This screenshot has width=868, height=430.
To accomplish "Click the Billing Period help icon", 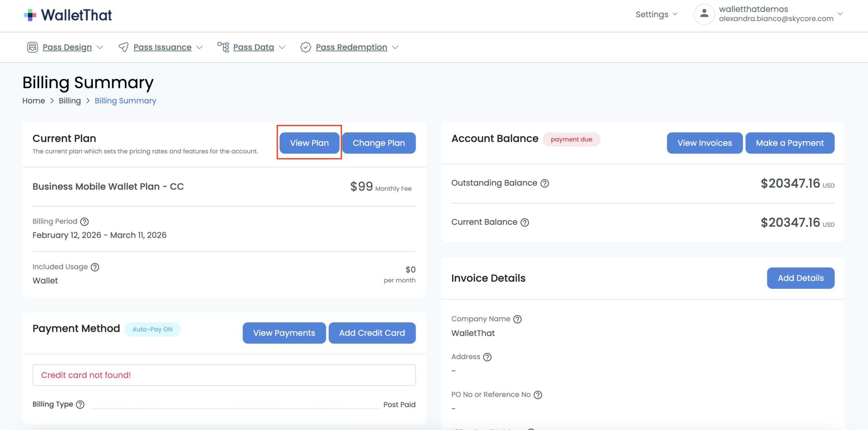I will tap(84, 222).
